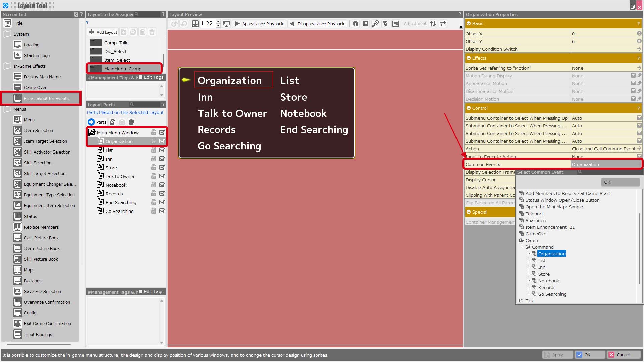Click the fit-to-screen zoom icon

tap(195, 24)
